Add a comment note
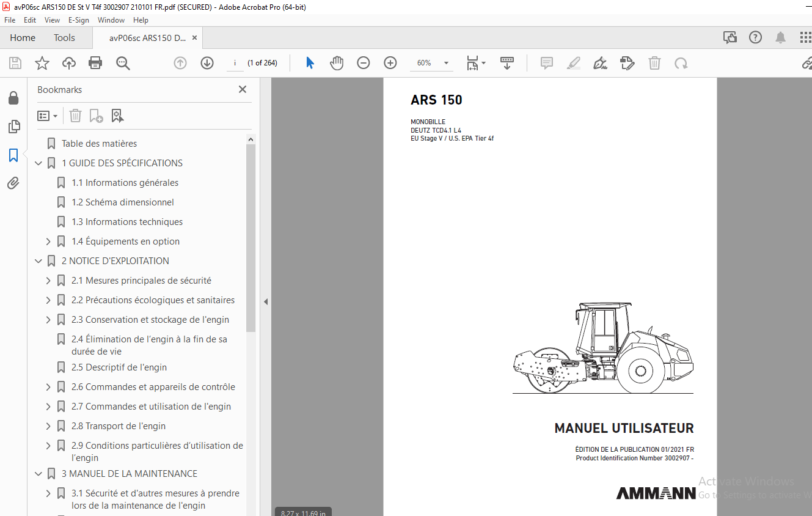The width and height of the screenshot is (812, 516). click(x=547, y=63)
